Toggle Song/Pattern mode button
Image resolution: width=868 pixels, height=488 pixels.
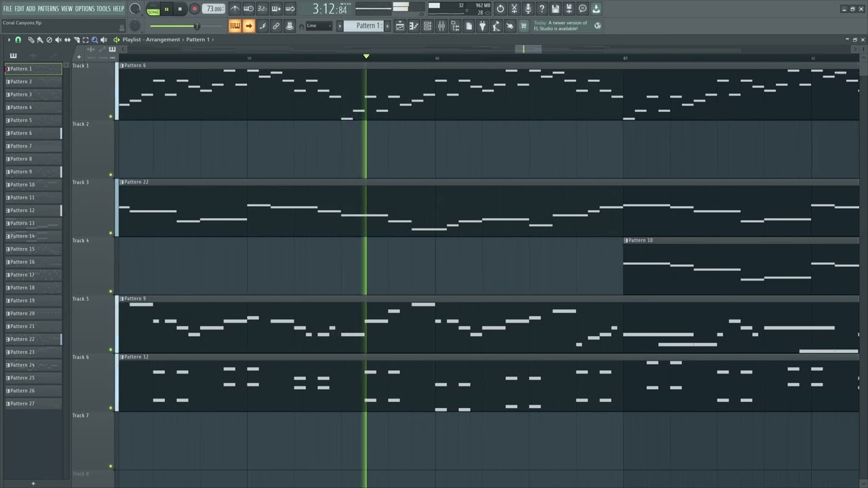click(x=153, y=9)
